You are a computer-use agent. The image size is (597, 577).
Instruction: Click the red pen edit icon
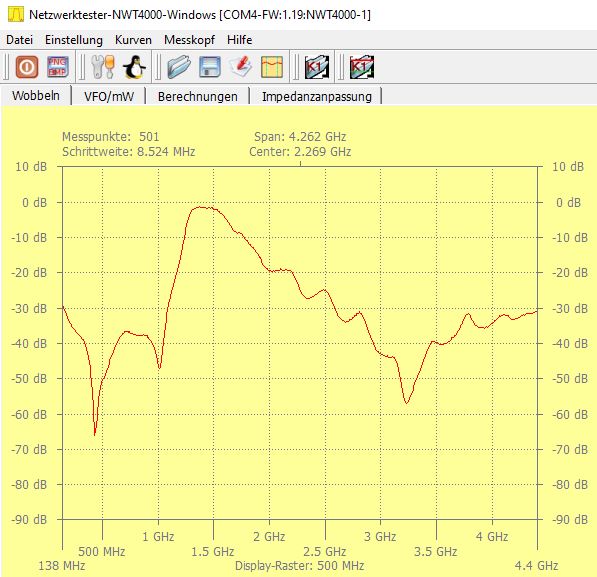click(x=241, y=67)
